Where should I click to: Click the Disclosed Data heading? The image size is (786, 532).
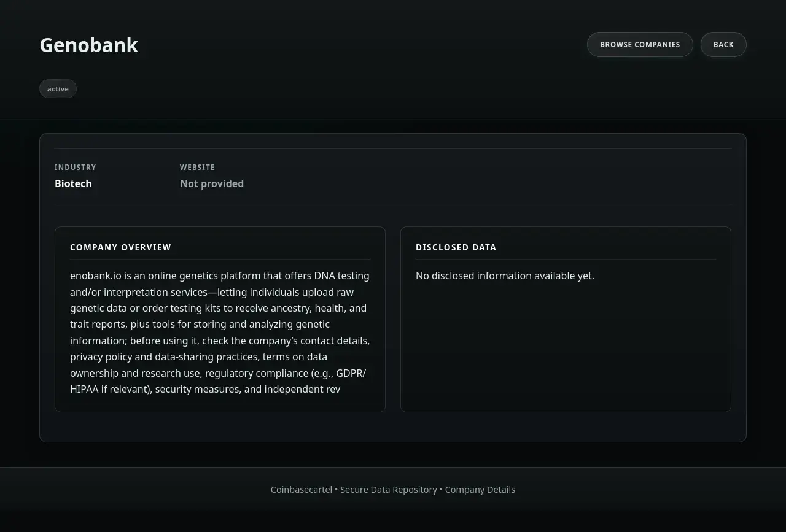456,247
